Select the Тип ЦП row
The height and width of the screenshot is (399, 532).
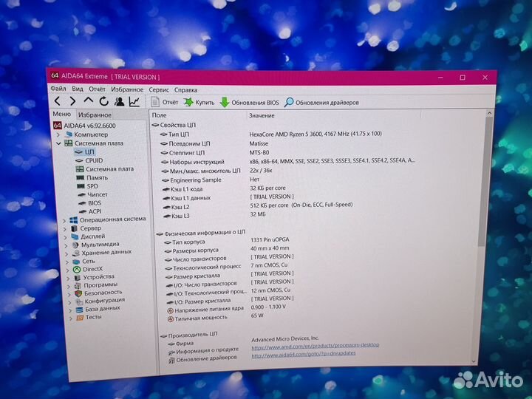pos(270,134)
